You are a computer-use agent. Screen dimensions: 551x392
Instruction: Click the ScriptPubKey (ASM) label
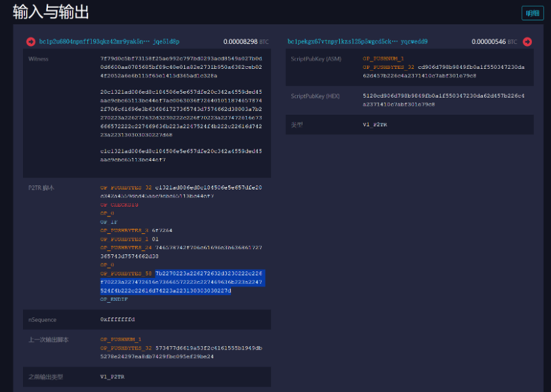tap(316, 59)
